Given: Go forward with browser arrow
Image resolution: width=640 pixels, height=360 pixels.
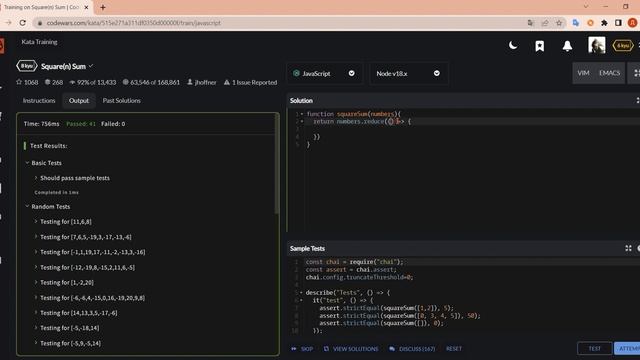Looking at the screenshot, I should [x=8, y=23].
